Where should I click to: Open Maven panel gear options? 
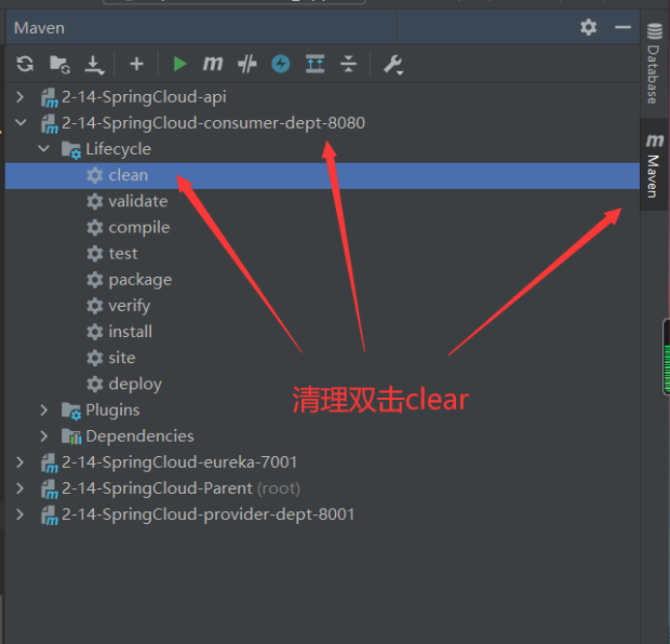589,27
